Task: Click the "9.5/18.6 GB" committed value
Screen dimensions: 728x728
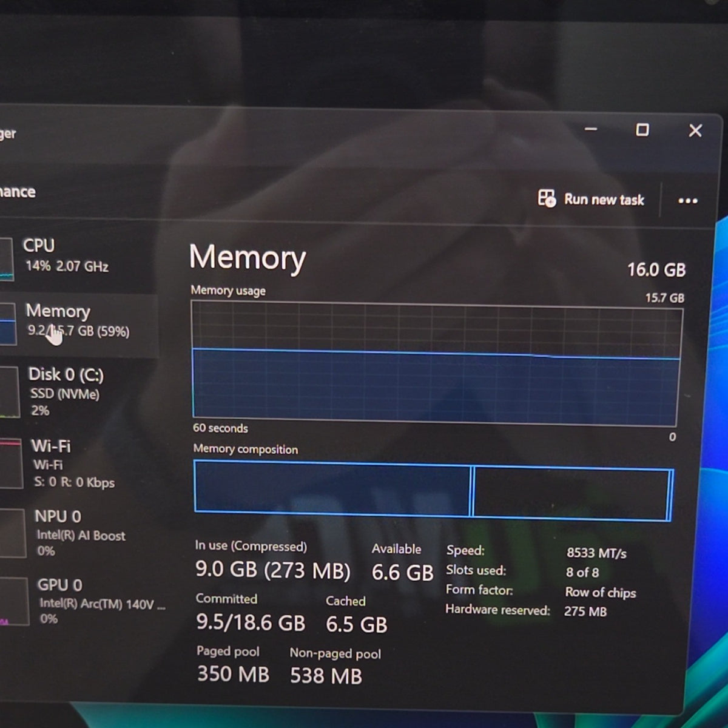Action: click(x=251, y=622)
